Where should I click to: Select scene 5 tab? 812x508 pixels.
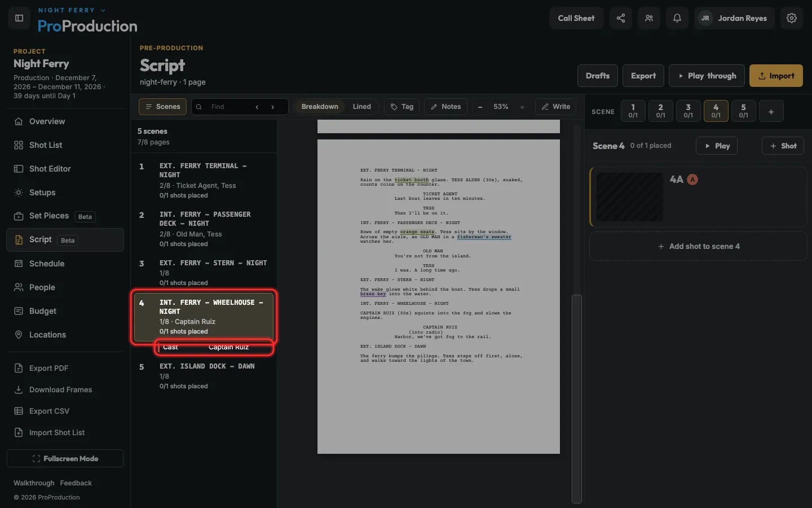coord(743,111)
